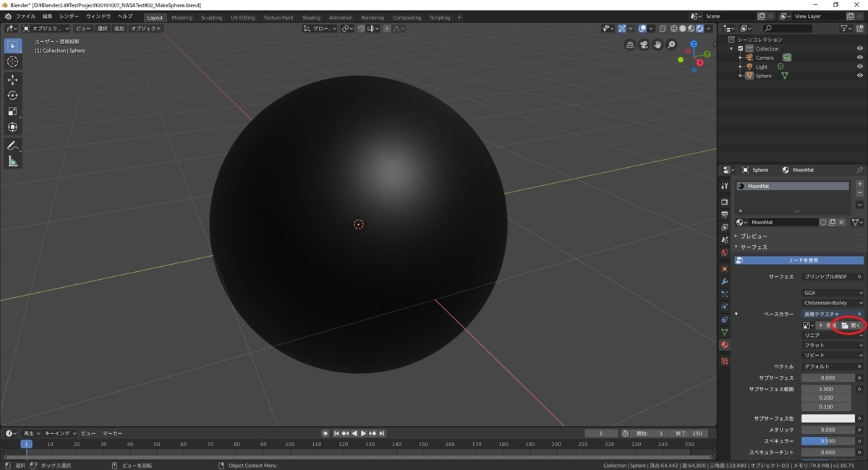The image size is (868, 470).
Task: Select the Move tool
Action: click(12, 80)
